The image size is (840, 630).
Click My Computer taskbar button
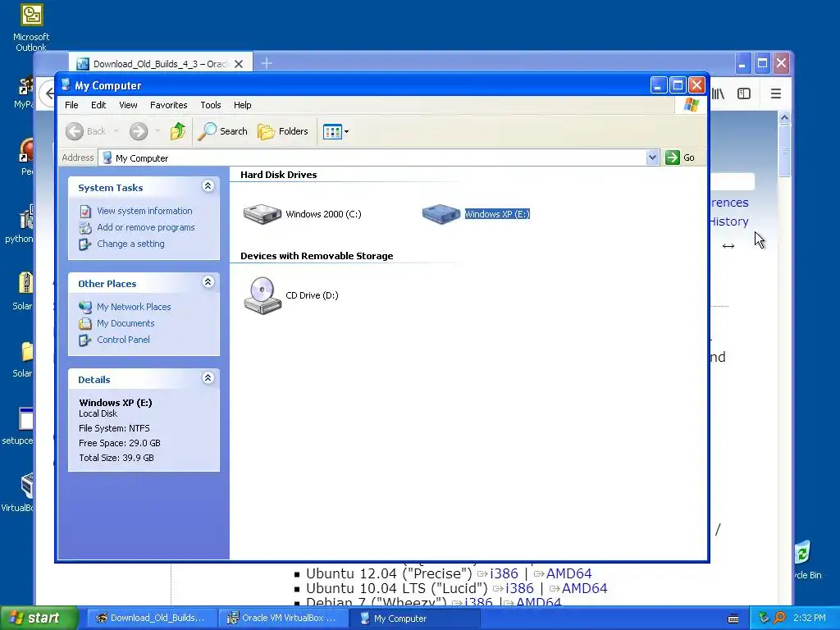[414, 619]
